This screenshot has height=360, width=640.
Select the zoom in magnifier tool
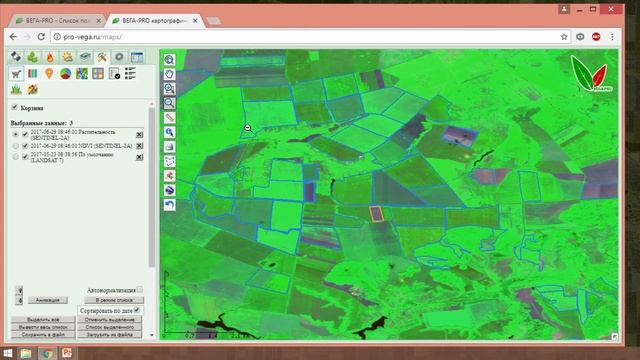(x=169, y=88)
